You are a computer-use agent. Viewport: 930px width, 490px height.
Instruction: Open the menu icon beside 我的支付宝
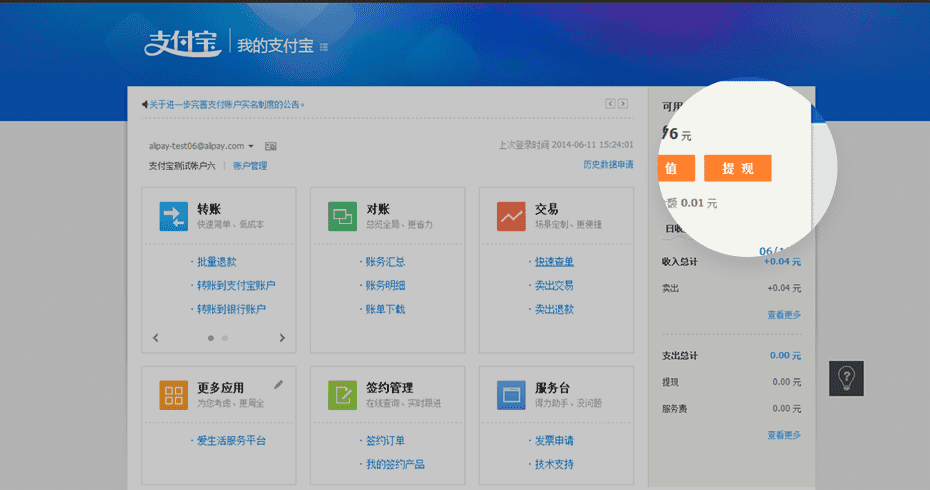(x=324, y=47)
